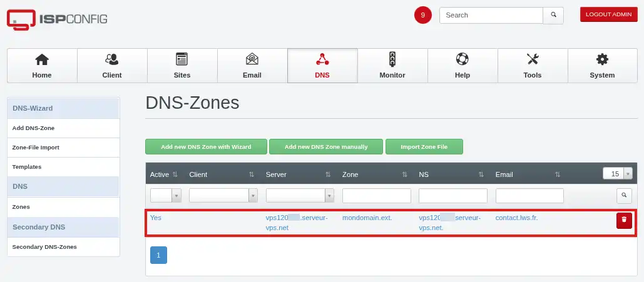The width and height of the screenshot is (644, 282).
Task: Open the Tools module
Action: click(533, 66)
